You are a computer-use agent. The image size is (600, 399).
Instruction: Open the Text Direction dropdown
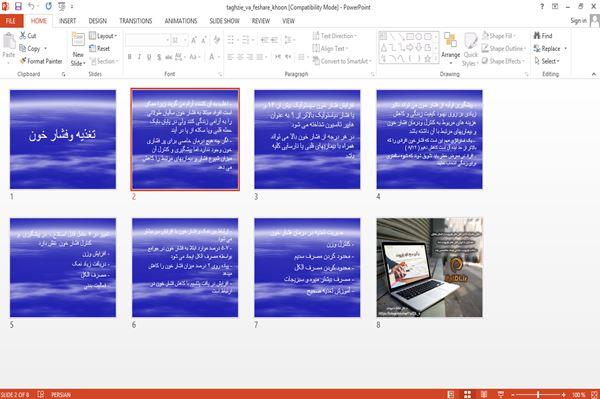[335, 36]
